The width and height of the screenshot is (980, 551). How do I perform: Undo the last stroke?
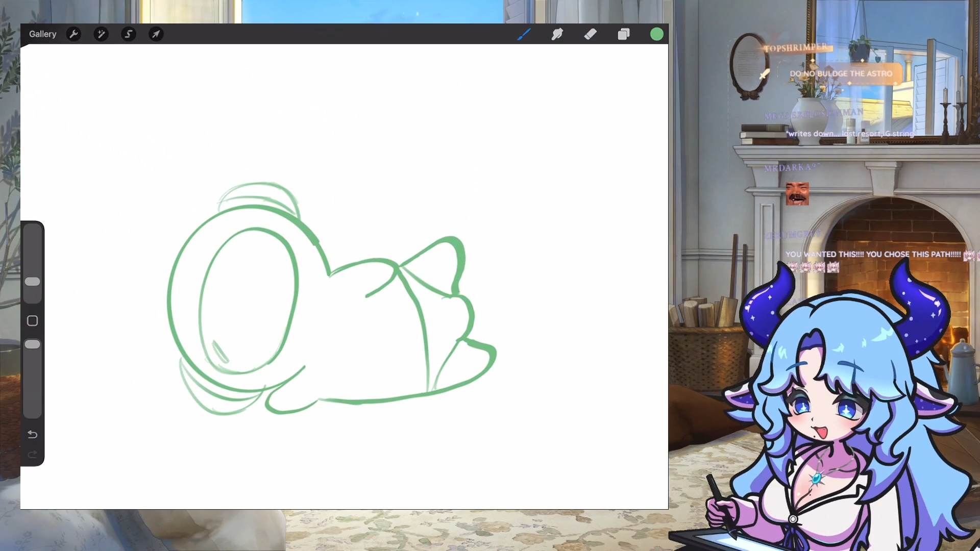point(32,434)
